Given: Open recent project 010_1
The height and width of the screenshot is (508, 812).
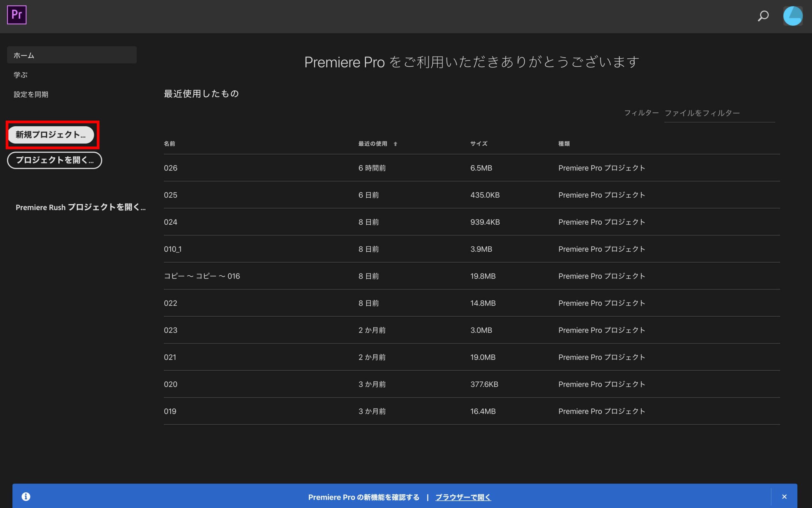Looking at the screenshot, I should pos(471,249).
